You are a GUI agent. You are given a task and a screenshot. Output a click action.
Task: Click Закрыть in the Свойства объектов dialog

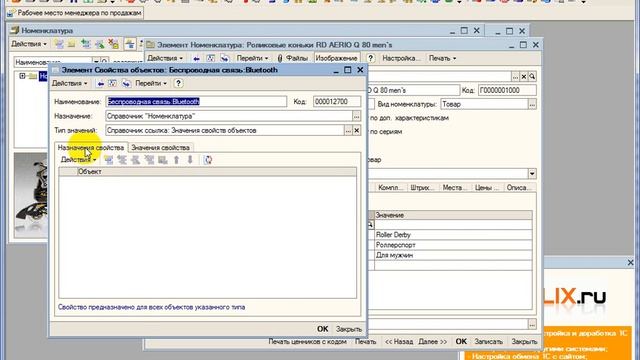click(349, 329)
